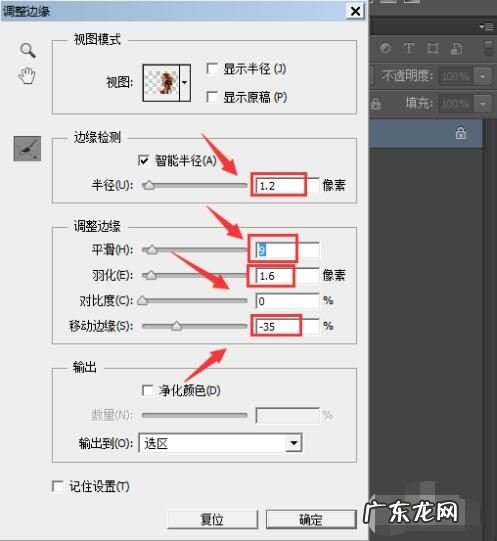Click the lock all icon beside 填充
497x541 pixels.
tap(375, 104)
